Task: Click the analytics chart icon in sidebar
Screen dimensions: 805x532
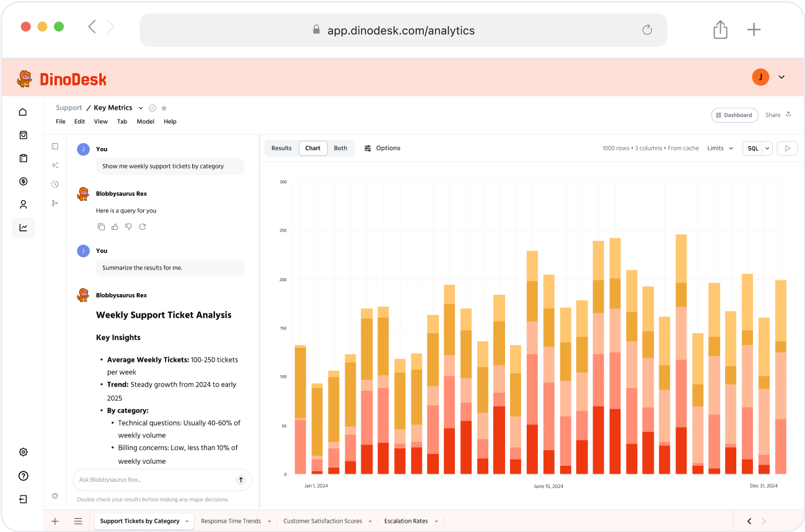Action: click(23, 227)
